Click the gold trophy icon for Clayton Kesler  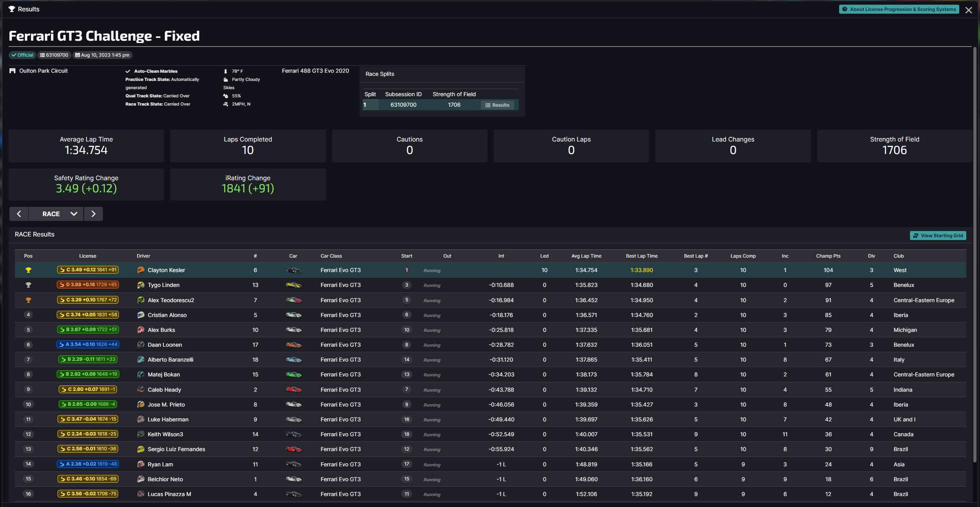tap(28, 270)
